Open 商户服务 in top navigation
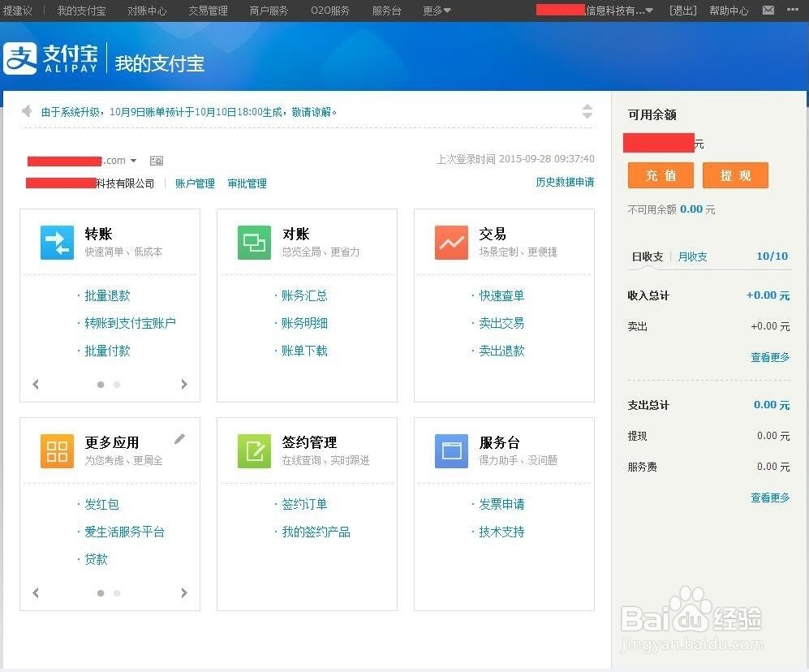 pyautogui.click(x=269, y=11)
